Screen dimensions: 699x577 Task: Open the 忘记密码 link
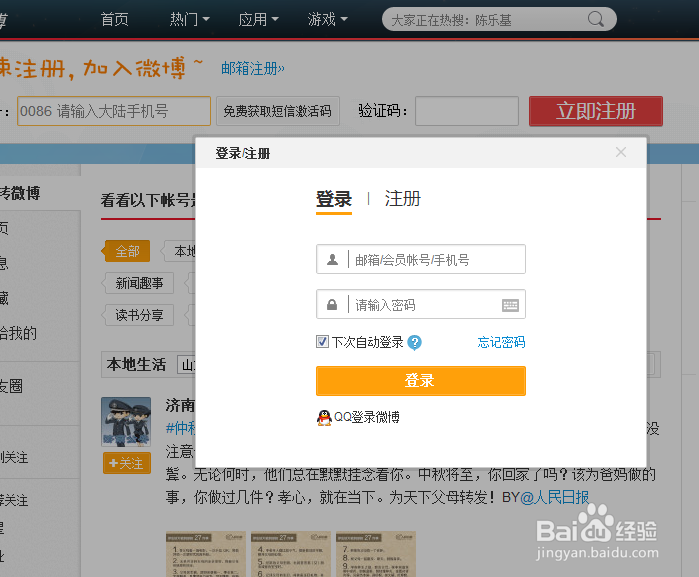pos(501,342)
